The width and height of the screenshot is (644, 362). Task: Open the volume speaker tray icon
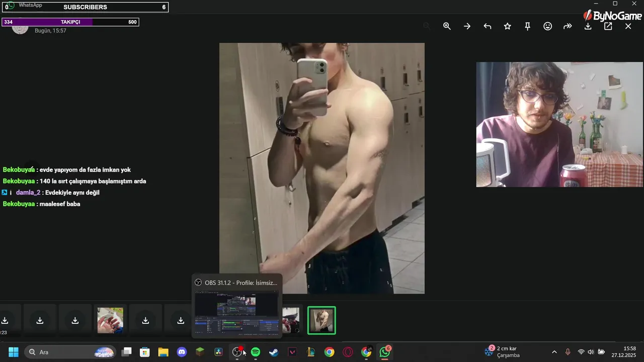(591, 352)
